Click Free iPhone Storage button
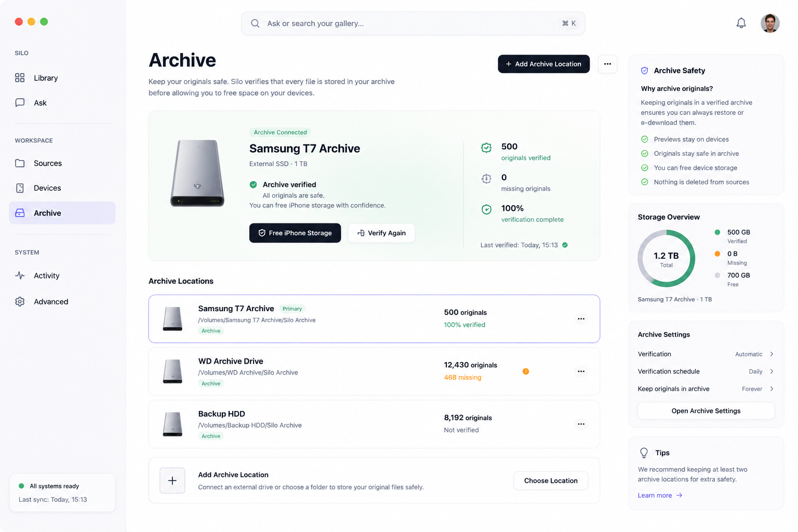Viewport: 798px width, 532px height. [x=295, y=233]
